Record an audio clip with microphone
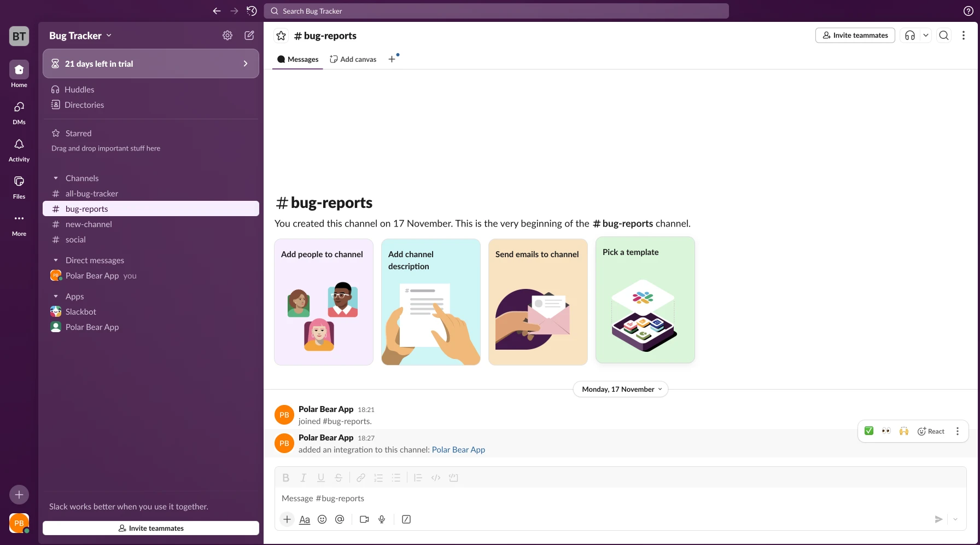This screenshot has height=545, width=980. pos(382,519)
